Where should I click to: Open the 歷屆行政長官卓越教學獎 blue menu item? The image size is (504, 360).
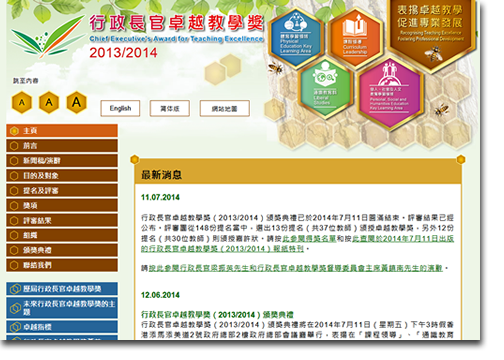point(62,289)
